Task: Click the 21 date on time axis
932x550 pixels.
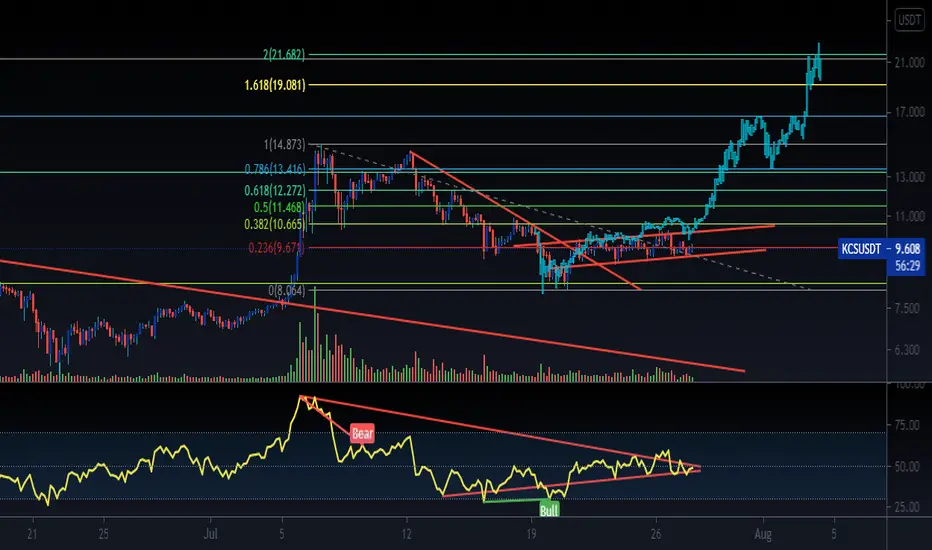Action: [32, 533]
